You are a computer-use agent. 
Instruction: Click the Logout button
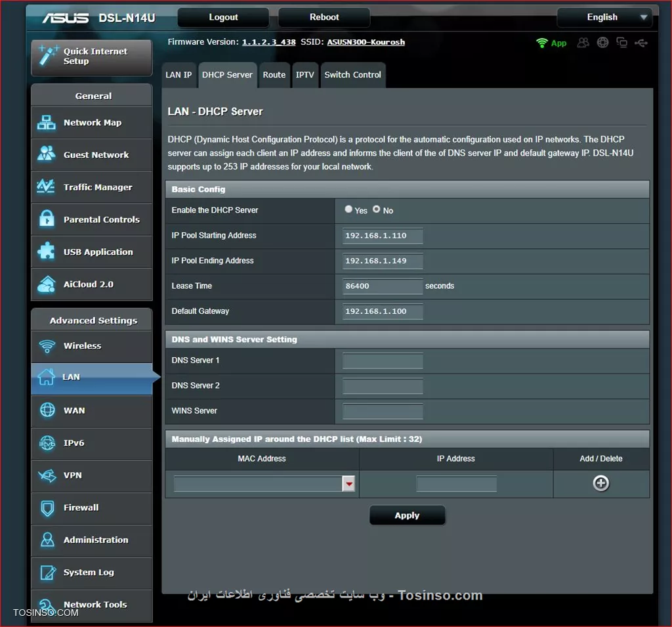[223, 18]
